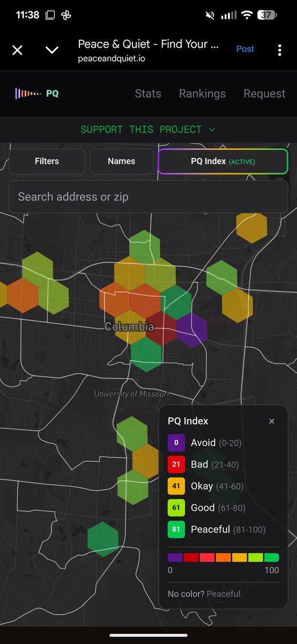Toggle the active PQ Index button
The height and width of the screenshot is (644, 297).
coord(223,161)
